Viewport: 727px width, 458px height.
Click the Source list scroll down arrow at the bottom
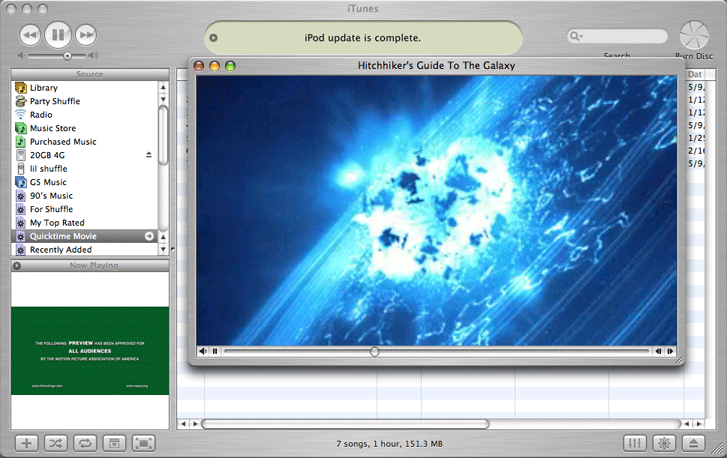[163, 249]
